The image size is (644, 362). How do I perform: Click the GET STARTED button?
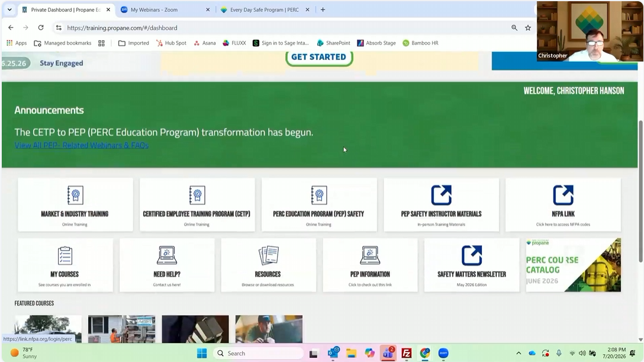(319, 57)
